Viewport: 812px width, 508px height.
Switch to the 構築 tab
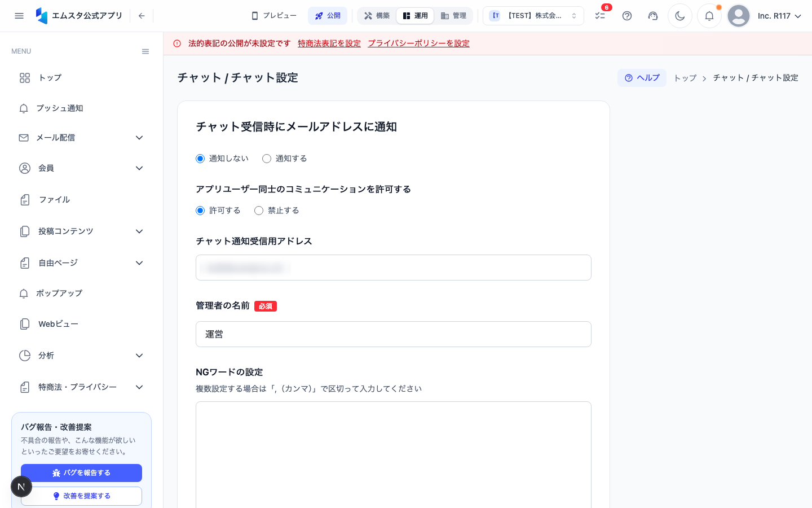[377, 16]
